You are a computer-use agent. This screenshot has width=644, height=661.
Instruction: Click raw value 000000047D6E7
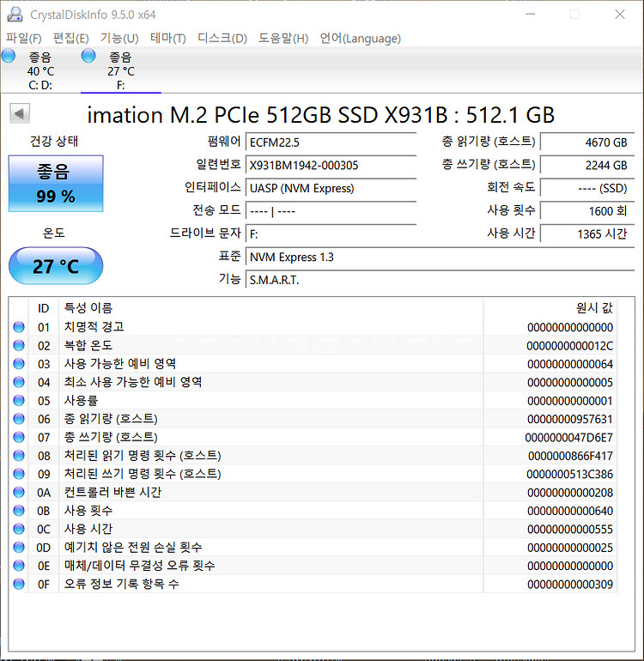click(x=569, y=438)
